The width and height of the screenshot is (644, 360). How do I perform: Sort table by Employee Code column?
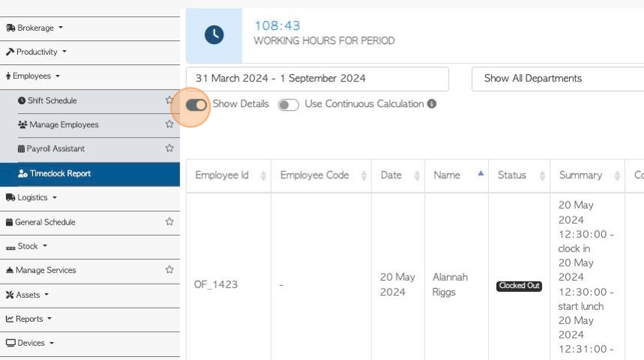[x=321, y=176]
